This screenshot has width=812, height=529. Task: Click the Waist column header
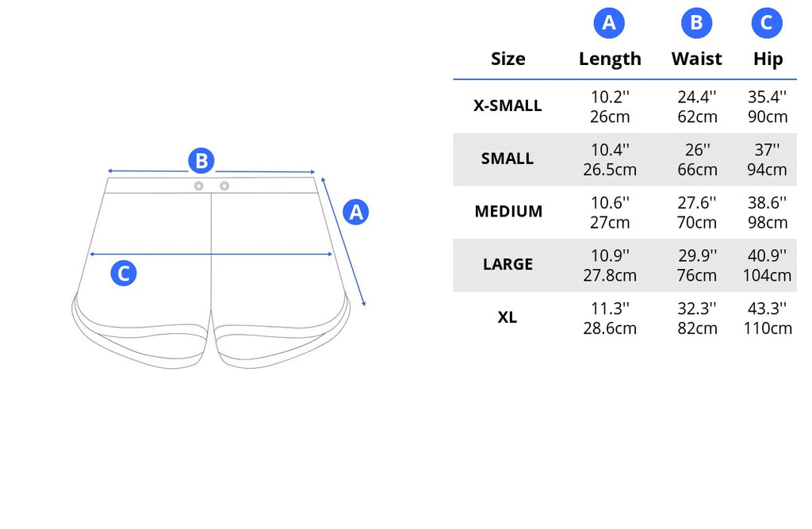pyautogui.click(x=696, y=59)
